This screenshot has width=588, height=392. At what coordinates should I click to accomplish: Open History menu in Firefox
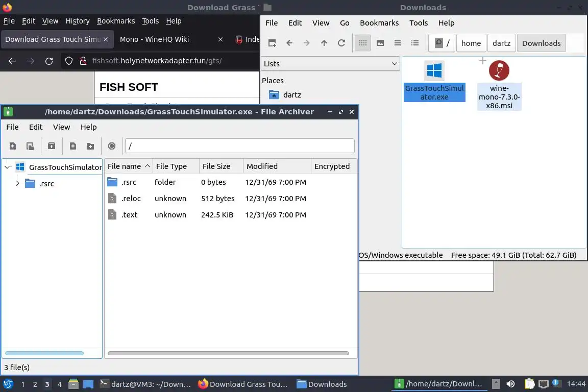click(x=78, y=21)
